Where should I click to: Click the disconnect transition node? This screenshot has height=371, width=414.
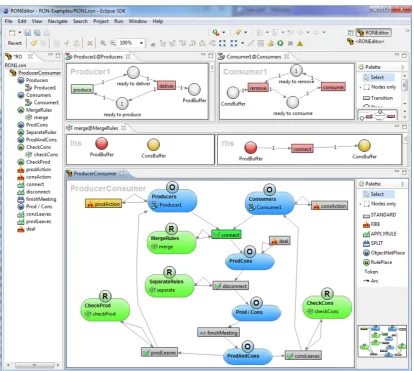(x=231, y=286)
